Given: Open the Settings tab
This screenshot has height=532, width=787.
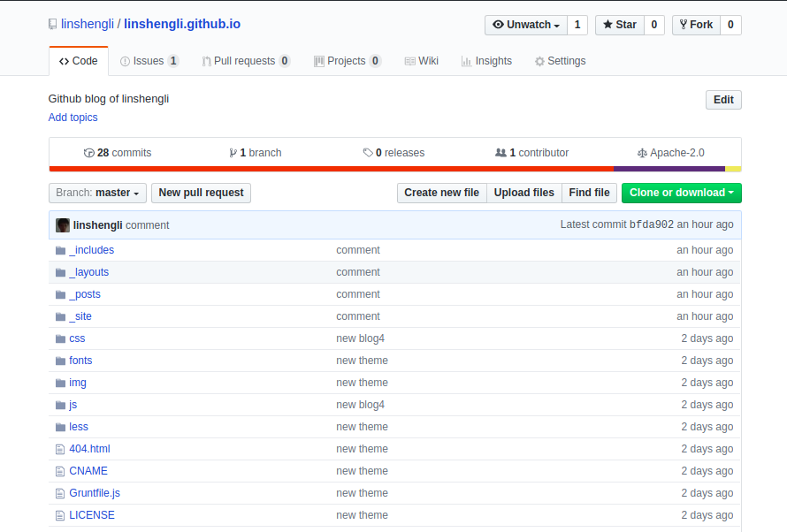Looking at the screenshot, I should pyautogui.click(x=561, y=61).
